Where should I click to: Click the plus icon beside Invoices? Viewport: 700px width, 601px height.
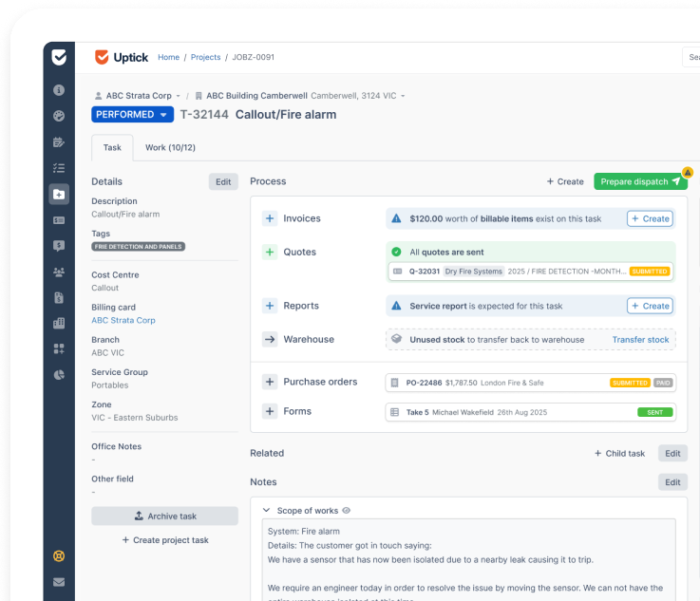(270, 218)
